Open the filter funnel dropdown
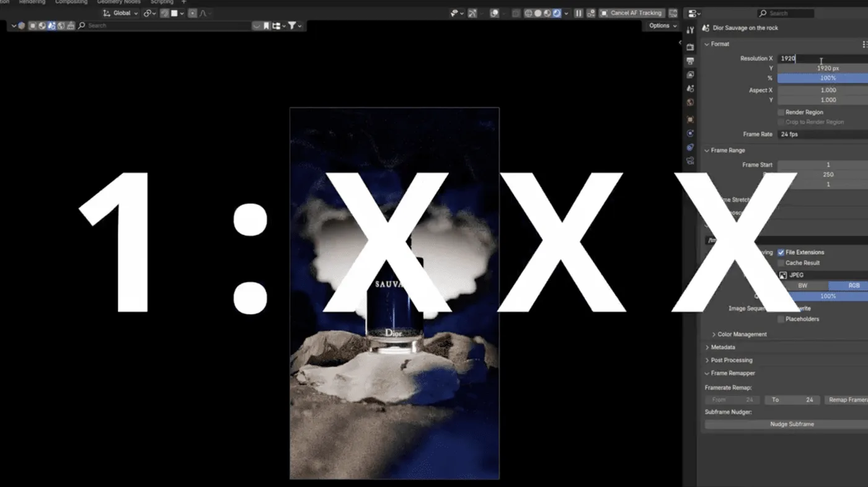The height and width of the screenshot is (487, 868). tap(294, 26)
